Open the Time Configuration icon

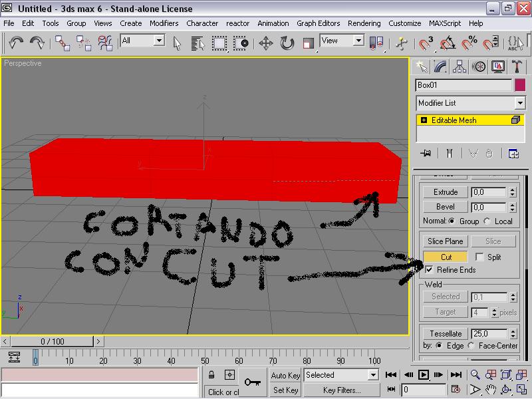pyautogui.click(x=456, y=390)
